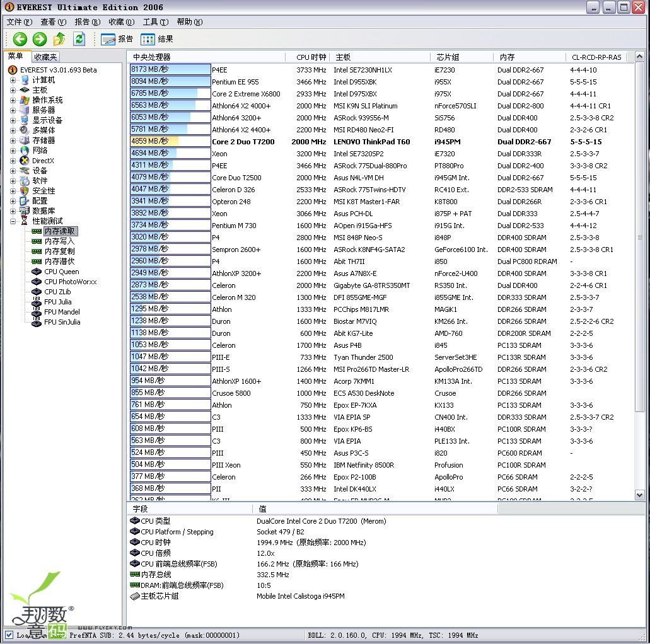
Task: Sort by the 中央处理器 column header
Action: pos(206,57)
